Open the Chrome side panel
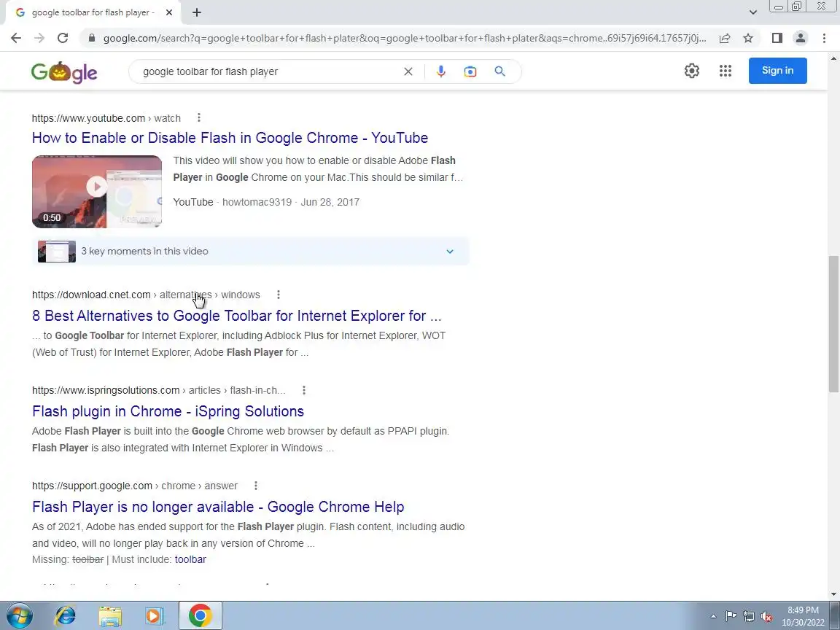This screenshot has height=630, width=840. click(777, 38)
